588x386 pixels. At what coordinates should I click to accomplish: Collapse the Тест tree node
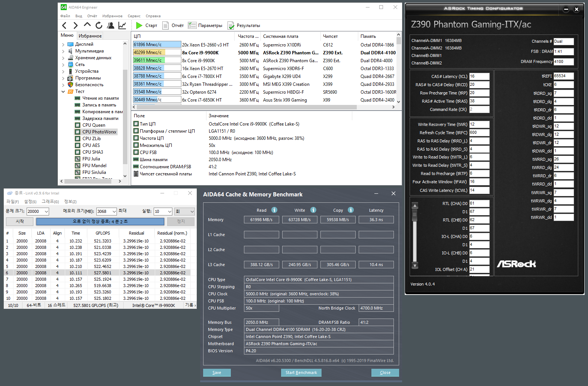[63, 91]
